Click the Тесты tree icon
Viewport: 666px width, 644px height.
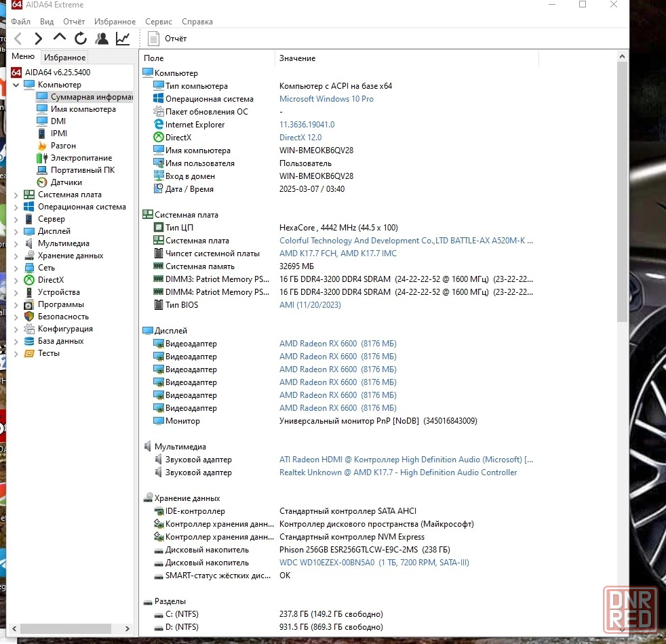29,353
